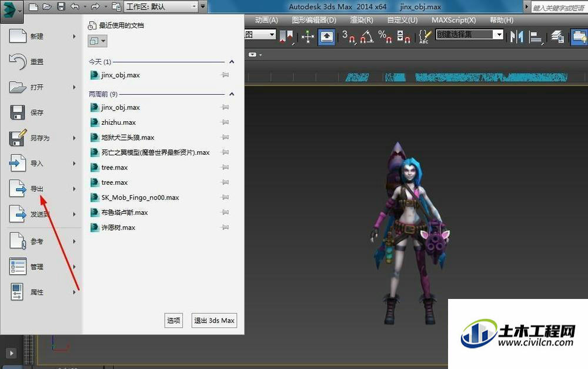This screenshot has width=588, height=369.
Task: Click the Open File folder icon in quick access toolbar
Action: coord(47,6)
